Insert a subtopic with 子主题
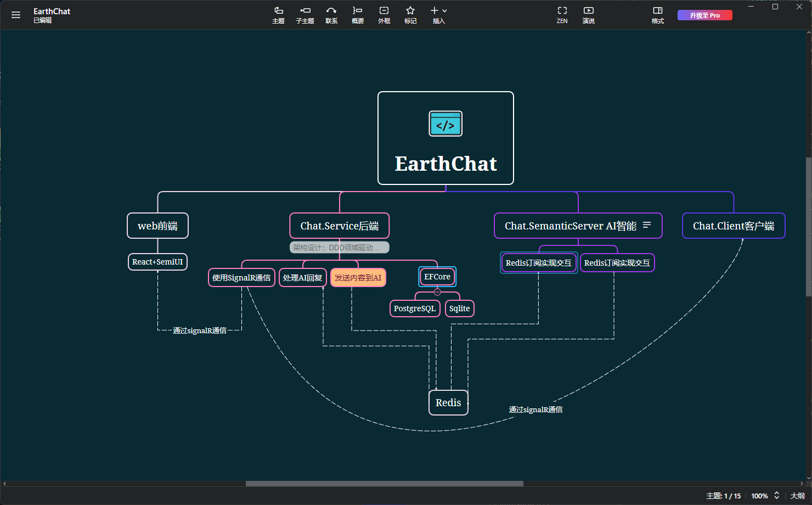 [304, 15]
